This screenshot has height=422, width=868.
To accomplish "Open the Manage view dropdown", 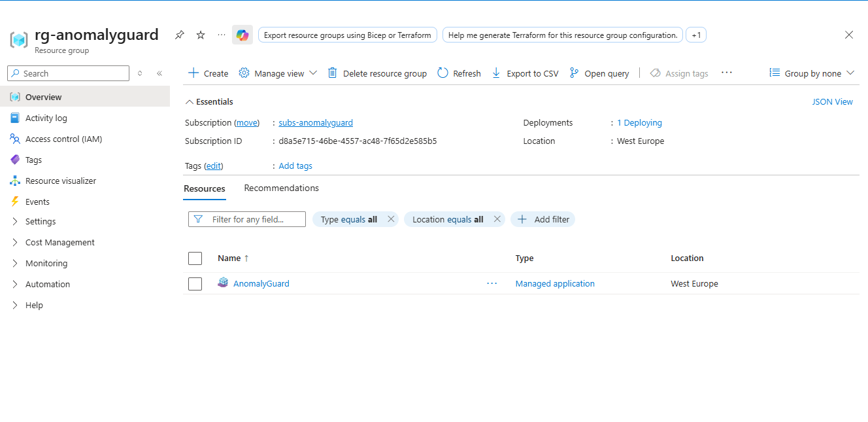I will 278,73.
